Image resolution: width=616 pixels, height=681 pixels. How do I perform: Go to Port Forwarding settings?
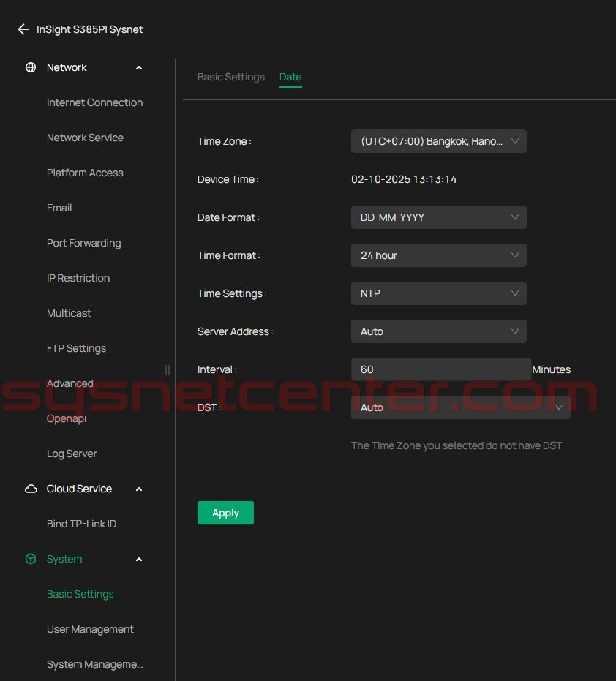[83, 244]
